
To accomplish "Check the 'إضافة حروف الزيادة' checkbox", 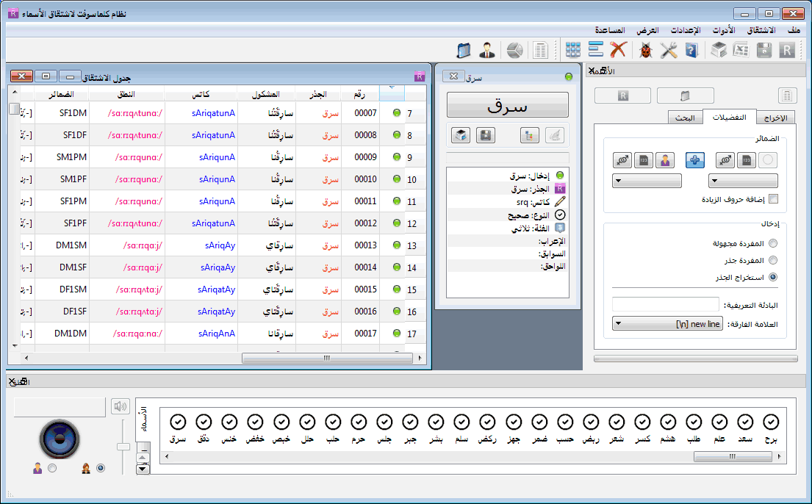I will point(772,199).
